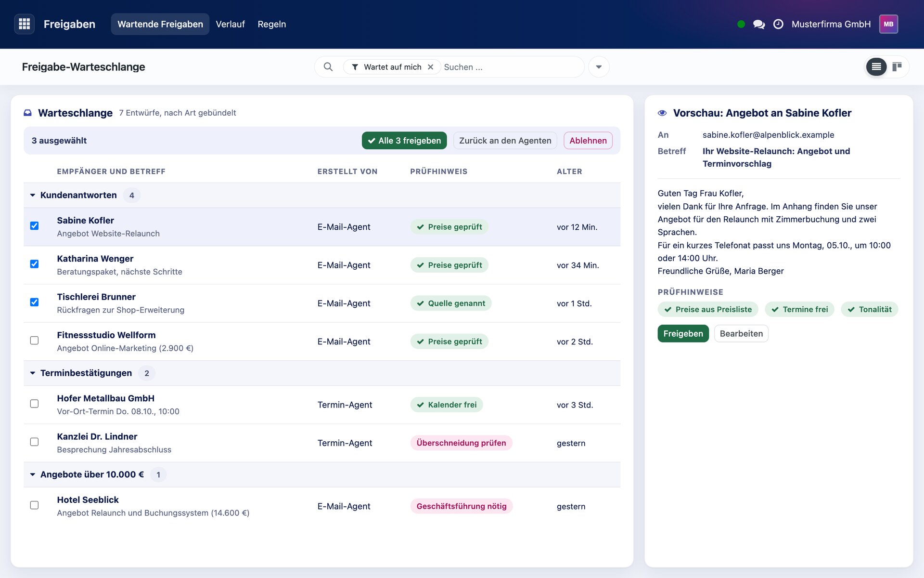The width and height of the screenshot is (924, 578).
Task: Click the search magnifier icon
Action: click(x=328, y=67)
